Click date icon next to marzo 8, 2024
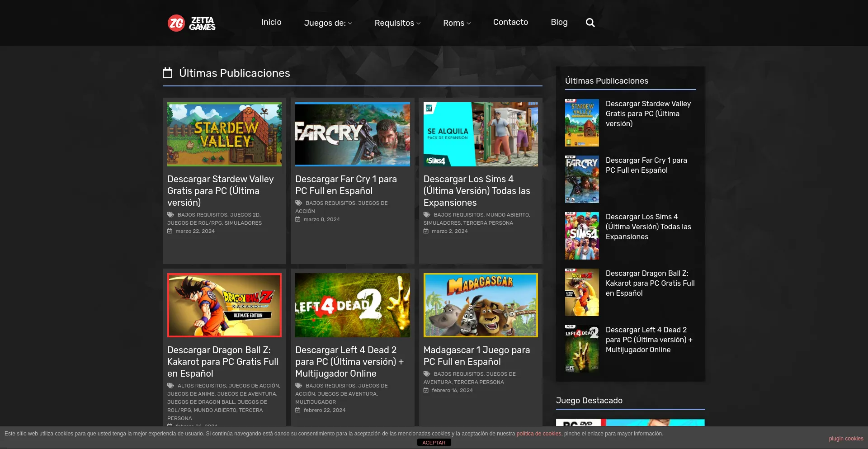 (x=298, y=219)
